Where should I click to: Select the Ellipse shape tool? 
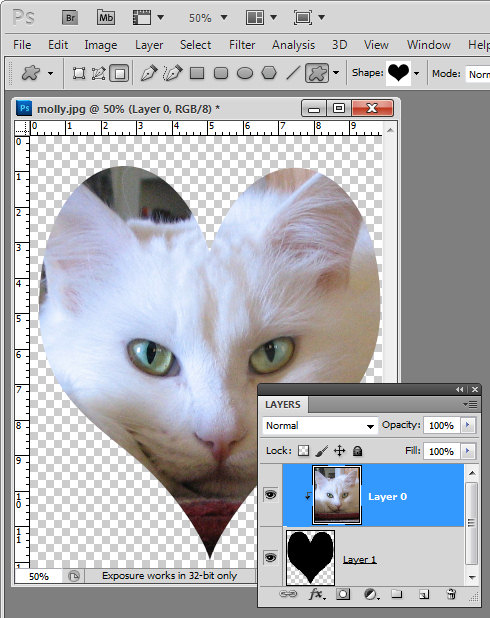(x=245, y=73)
